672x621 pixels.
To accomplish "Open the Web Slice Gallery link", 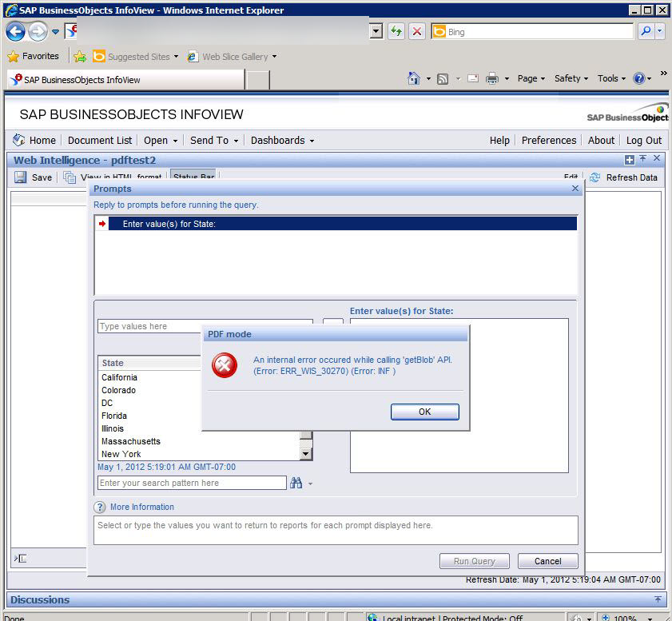I will click(232, 57).
